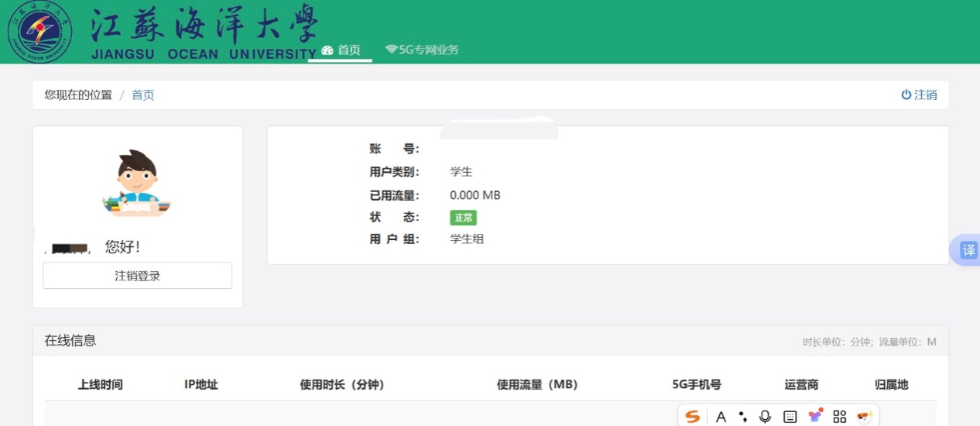This screenshot has width=980, height=426.
Task: Click the student avatar cartoon image
Action: pyautogui.click(x=137, y=183)
